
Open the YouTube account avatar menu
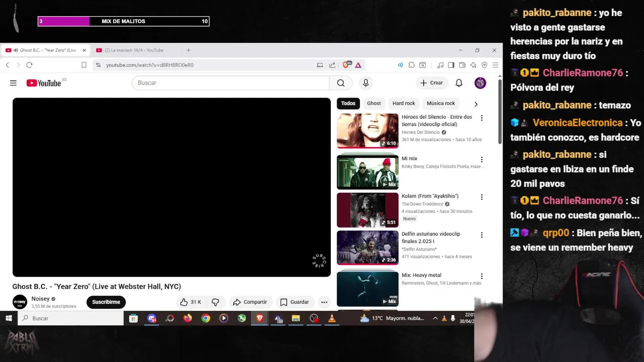[480, 83]
